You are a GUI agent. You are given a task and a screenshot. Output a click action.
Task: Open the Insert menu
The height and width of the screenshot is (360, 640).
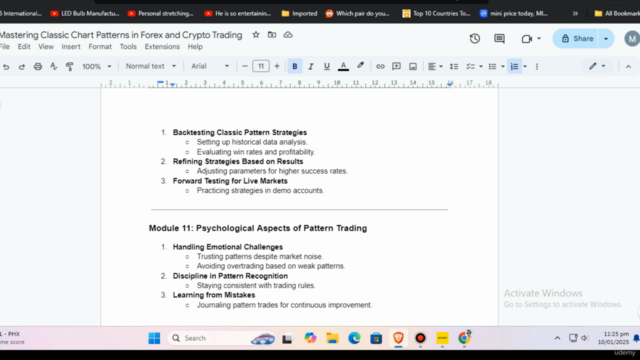point(71,47)
